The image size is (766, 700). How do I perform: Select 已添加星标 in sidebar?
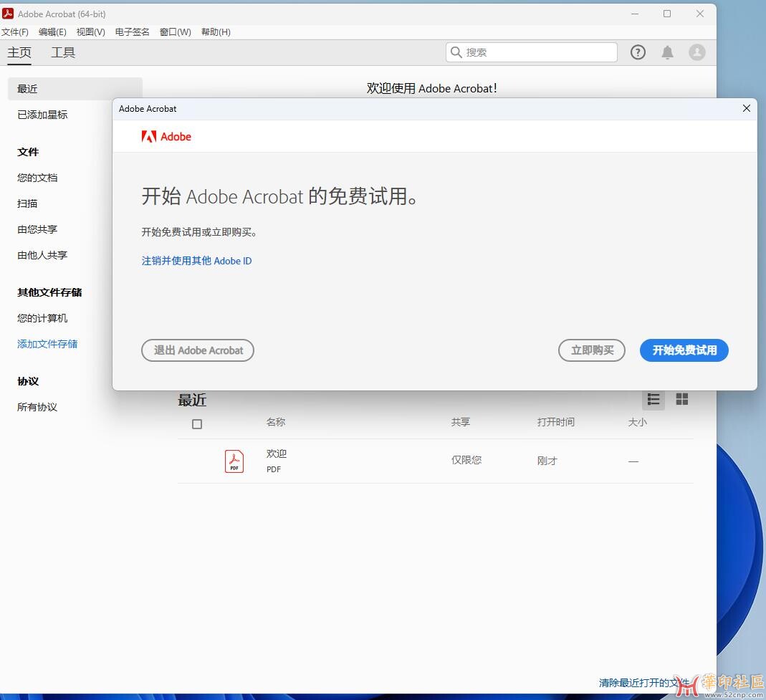coord(42,115)
